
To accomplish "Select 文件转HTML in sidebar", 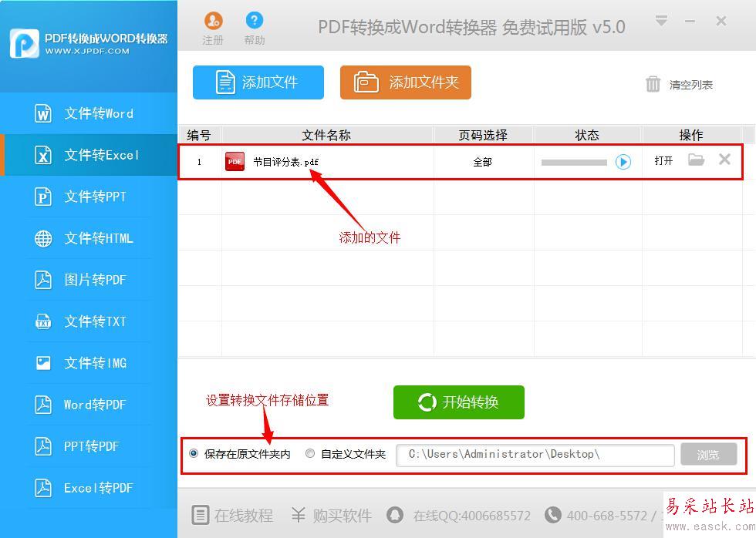I will [x=89, y=238].
